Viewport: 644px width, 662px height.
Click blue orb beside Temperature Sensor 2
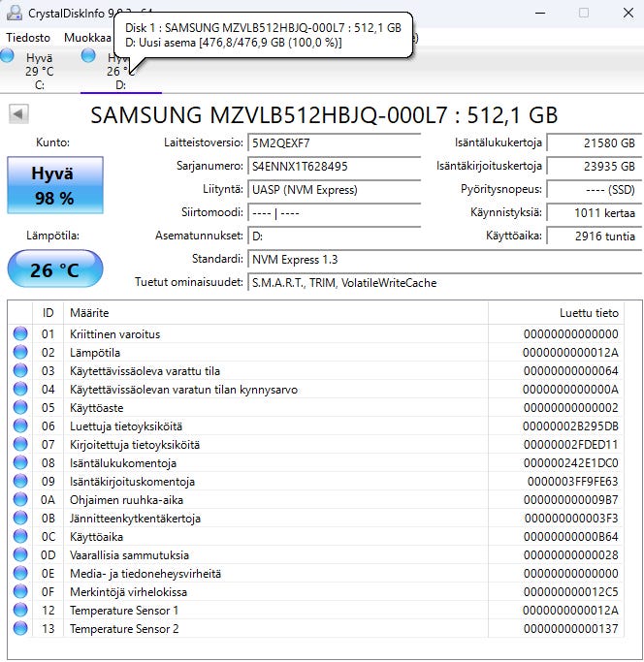20,628
